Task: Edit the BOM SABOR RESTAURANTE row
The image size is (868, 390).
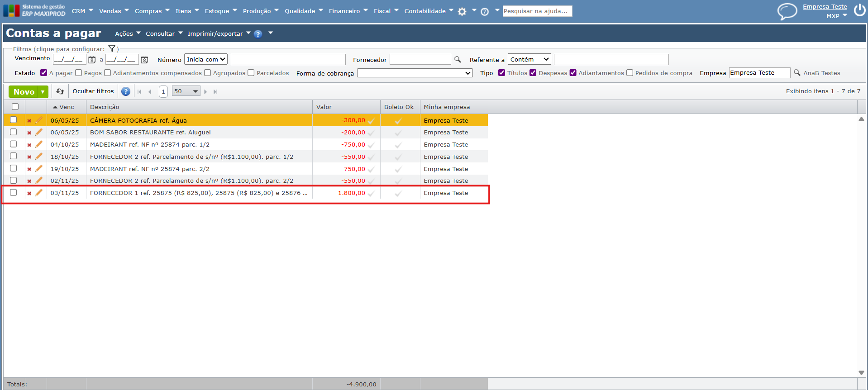Action: (x=39, y=132)
